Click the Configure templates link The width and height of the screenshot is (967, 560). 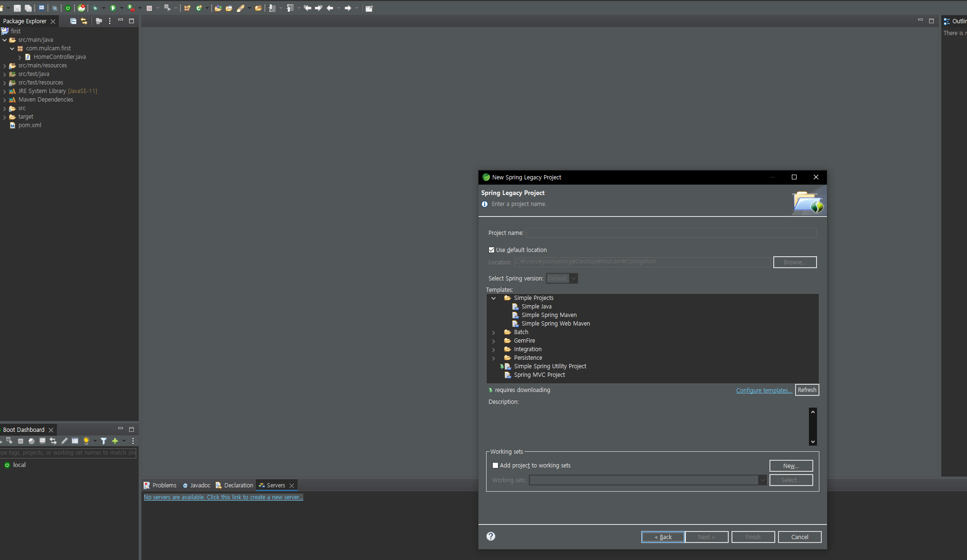point(764,390)
